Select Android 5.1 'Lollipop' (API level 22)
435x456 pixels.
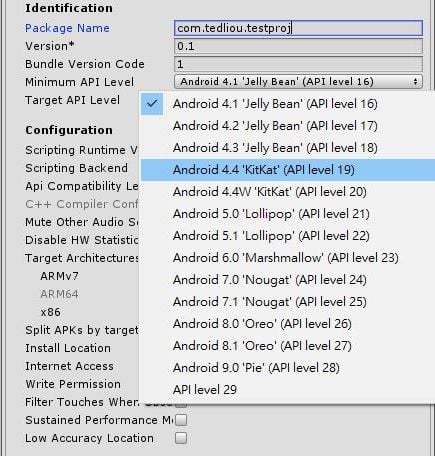pyautogui.click(x=288, y=236)
